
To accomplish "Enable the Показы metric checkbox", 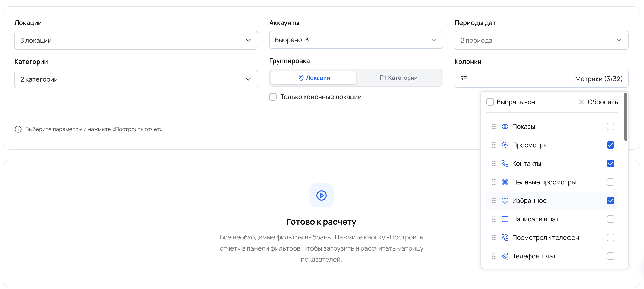I will point(610,126).
